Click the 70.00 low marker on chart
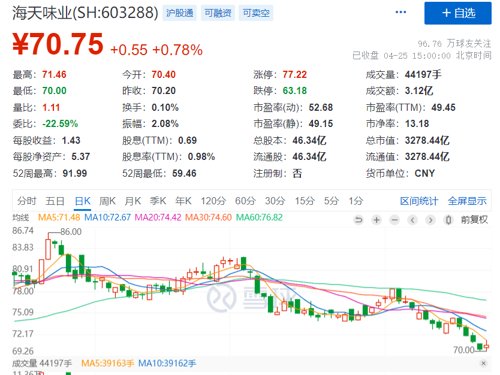This screenshot has width=500, height=375. coord(464,350)
